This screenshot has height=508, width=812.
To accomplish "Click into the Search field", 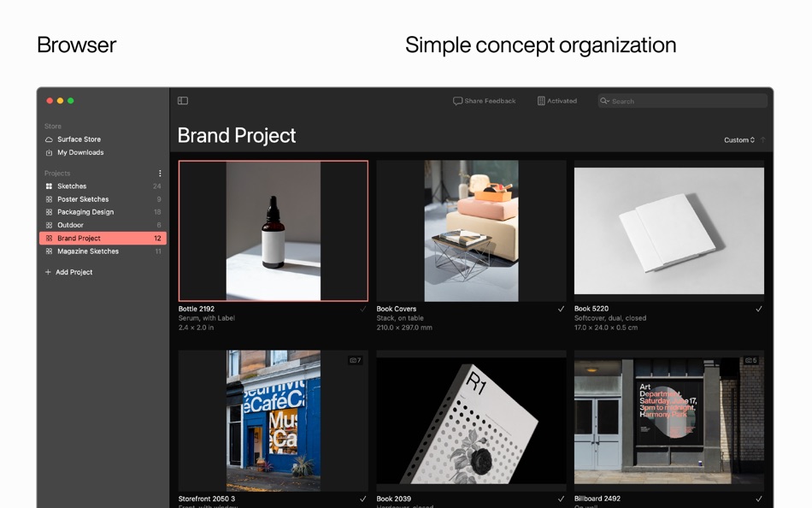I will point(683,101).
